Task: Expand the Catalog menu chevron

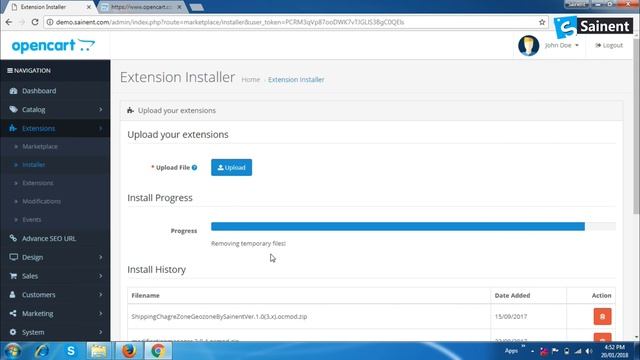Action: (x=100, y=109)
